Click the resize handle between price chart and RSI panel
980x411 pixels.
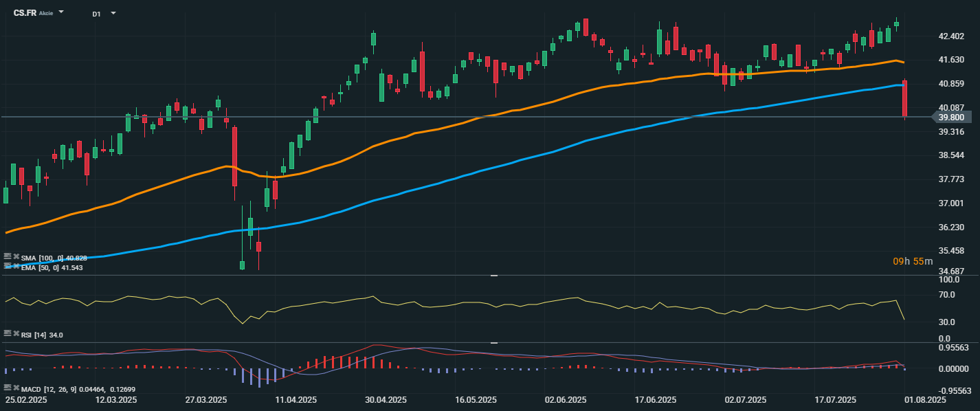click(x=493, y=276)
